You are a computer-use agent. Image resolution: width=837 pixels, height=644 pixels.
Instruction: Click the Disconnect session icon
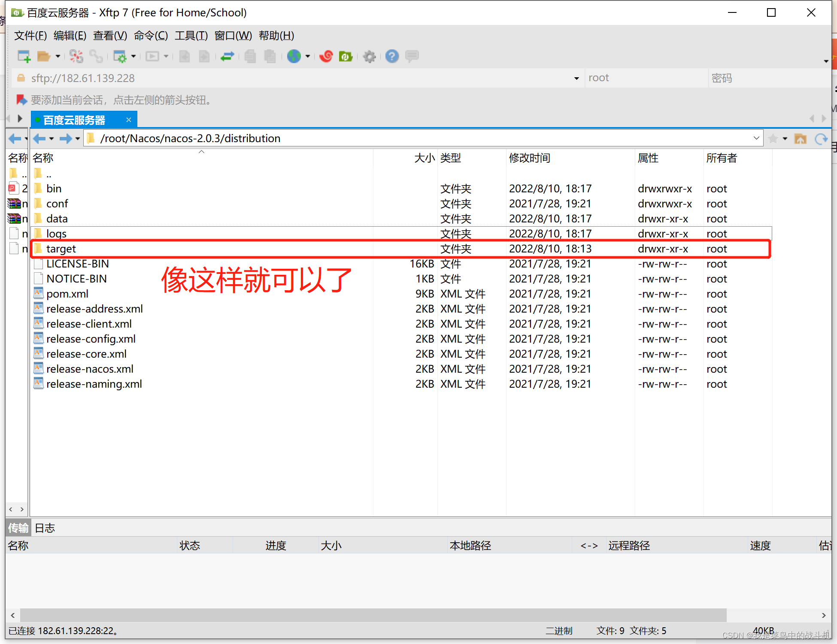coord(76,56)
